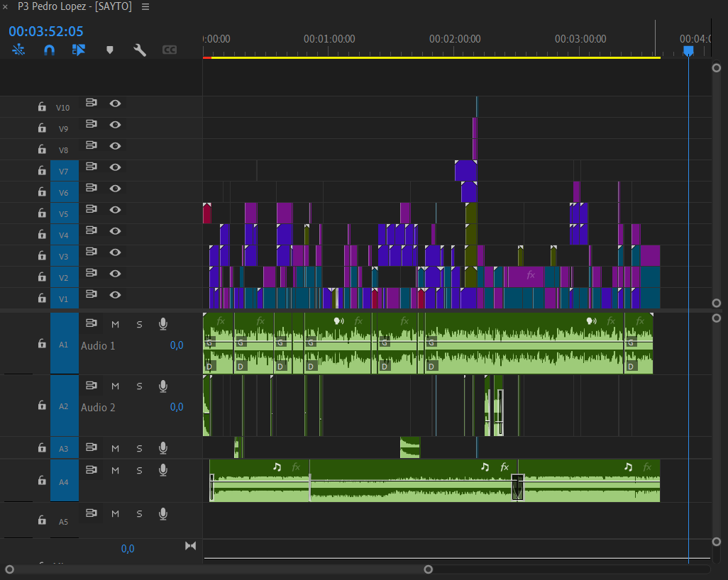Screen dimensions: 728x580
Task: Solo track A3
Action: [x=139, y=448]
